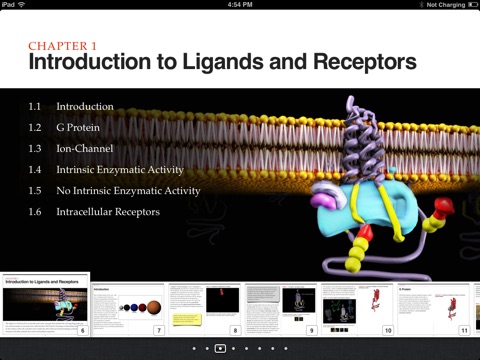Screen dimensions: 480x360
Task: Open the page 7 thumbnail with colored spheres
Action: [x=128, y=309]
